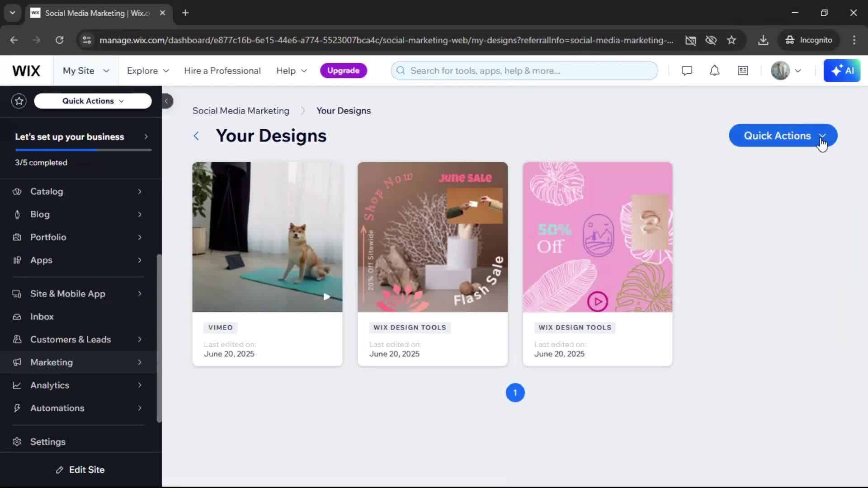868x488 pixels.
Task: Open the sidebar Quick Actions dropdown
Action: coord(93,101)
